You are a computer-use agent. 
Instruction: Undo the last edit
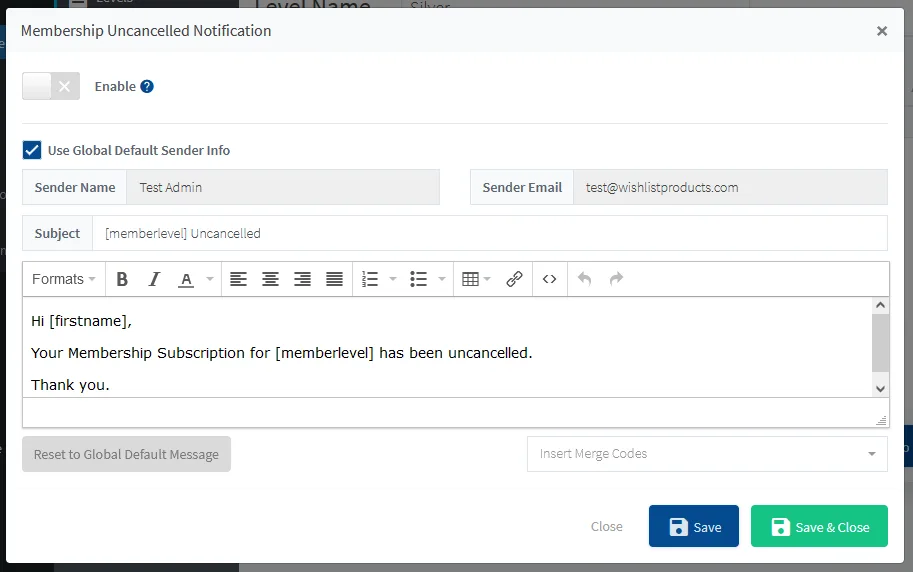click(x=584, y=279)
